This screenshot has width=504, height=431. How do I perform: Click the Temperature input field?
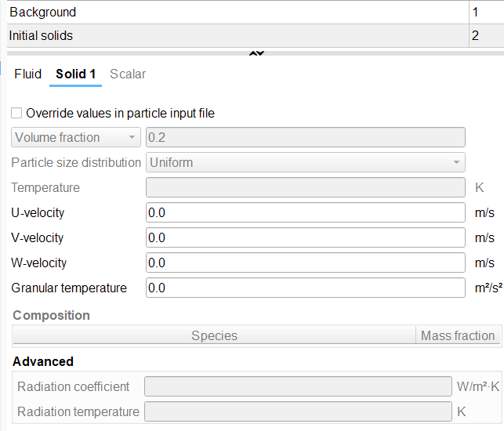[x=306, y=187]
